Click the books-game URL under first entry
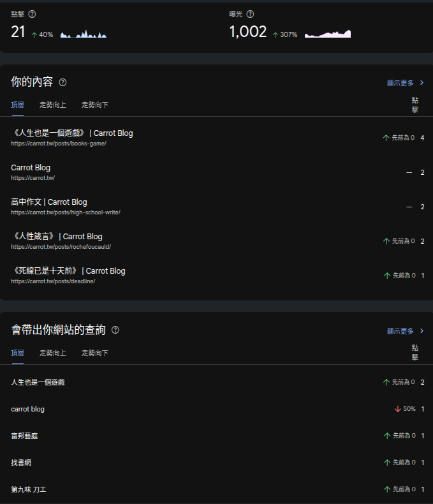This screenshot has width=433, height=504. point(59,144)
